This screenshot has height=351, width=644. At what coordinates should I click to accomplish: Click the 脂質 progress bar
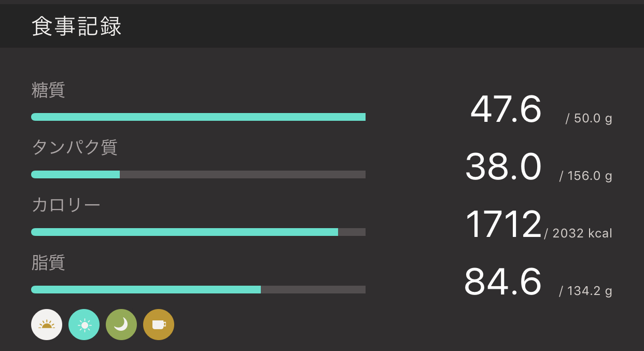(x=198, y=290)
